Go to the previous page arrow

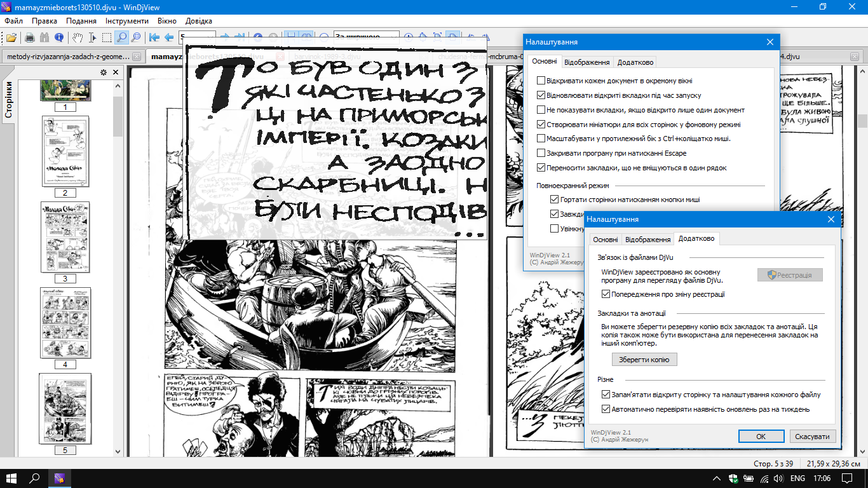click(x=169, y=37)
